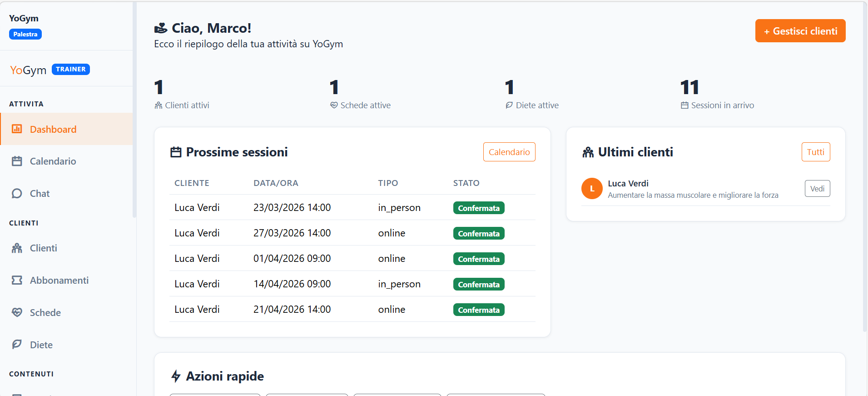Click the blue Palestra badge
This screenshot has width=868, height=396.
25,35
